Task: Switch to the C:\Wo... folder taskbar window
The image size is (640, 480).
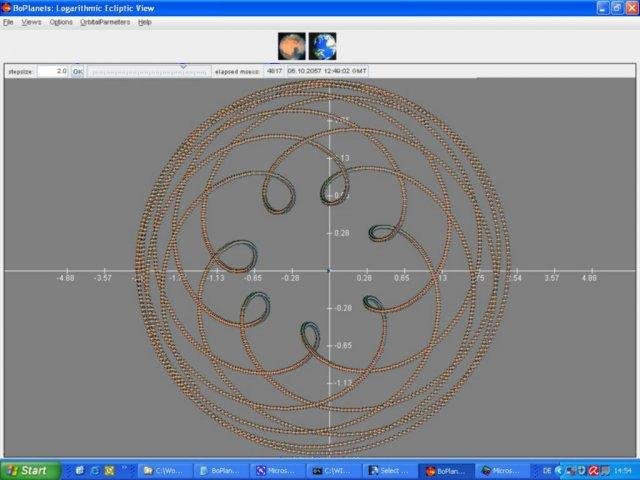Action: click(162, 470)
